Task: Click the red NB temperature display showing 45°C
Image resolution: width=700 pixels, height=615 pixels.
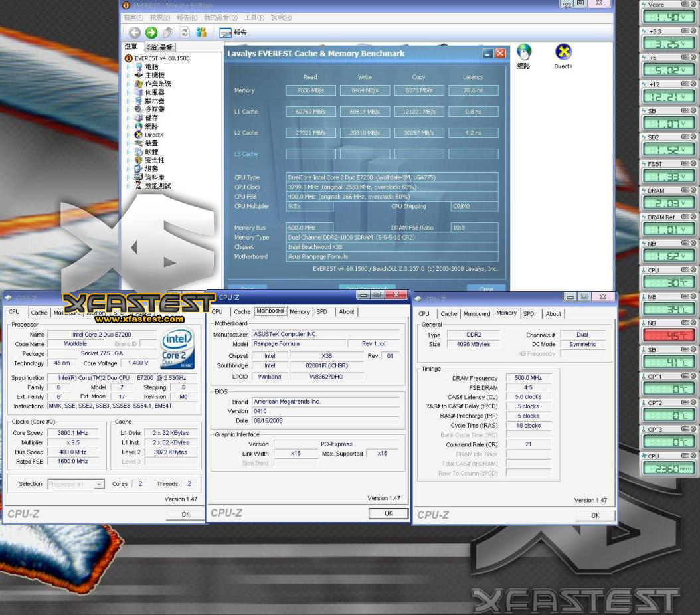Action: [668, 335]
